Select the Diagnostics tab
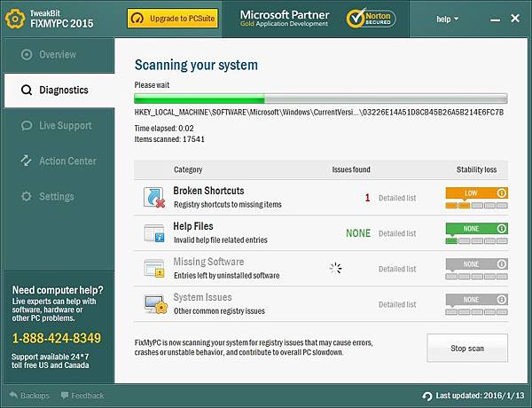532x408 pixels. click(59, 90)
